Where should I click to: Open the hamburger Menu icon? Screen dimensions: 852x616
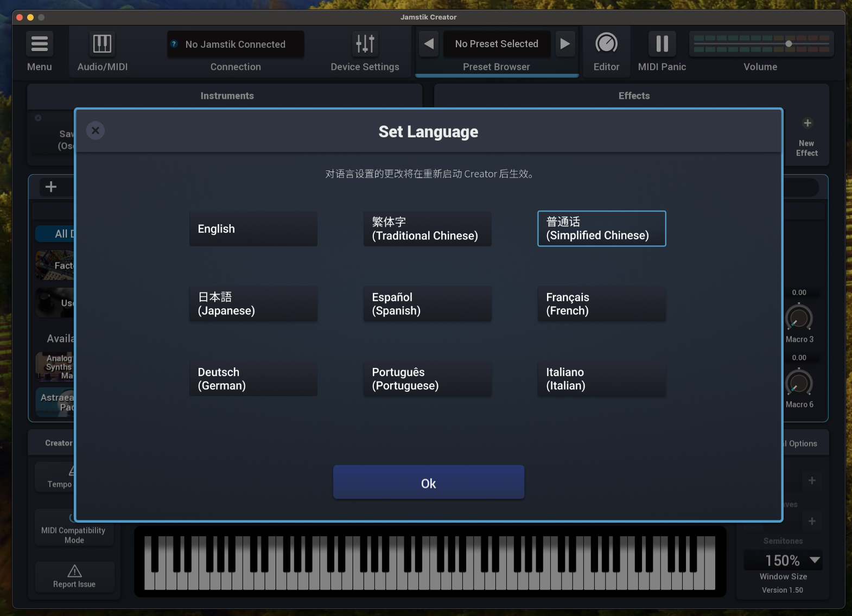[x=39, y=43]
